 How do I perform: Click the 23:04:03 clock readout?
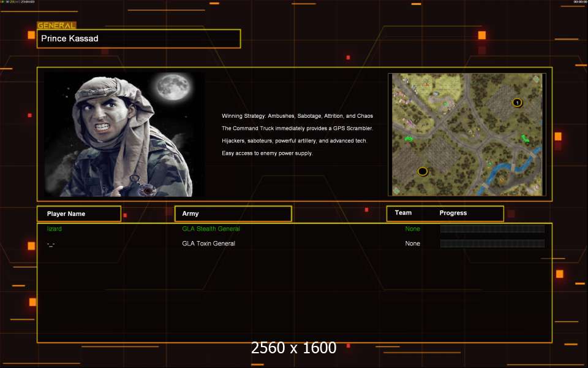pyautogui.click(x=28, y=2)
